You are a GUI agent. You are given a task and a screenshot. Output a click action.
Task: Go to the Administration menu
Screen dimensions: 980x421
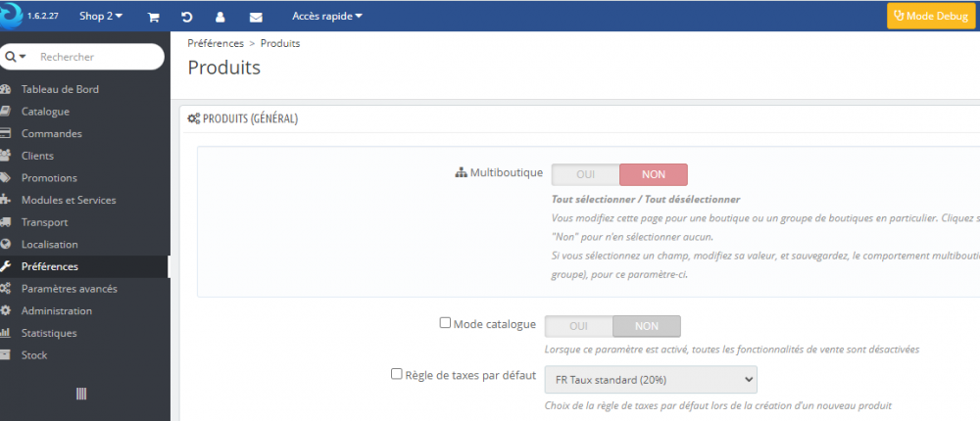pos(56,311)
